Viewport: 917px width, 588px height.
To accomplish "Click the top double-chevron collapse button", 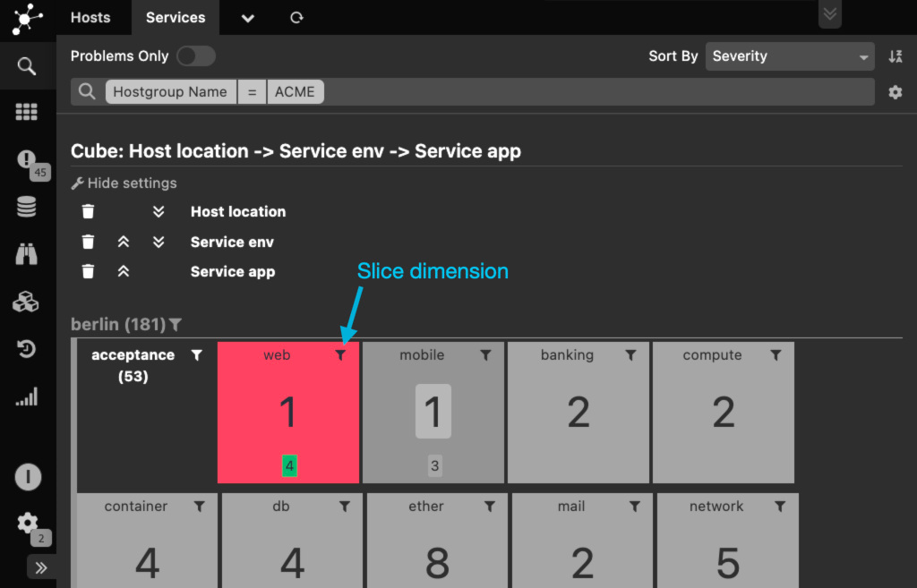I will coord(830,14).
